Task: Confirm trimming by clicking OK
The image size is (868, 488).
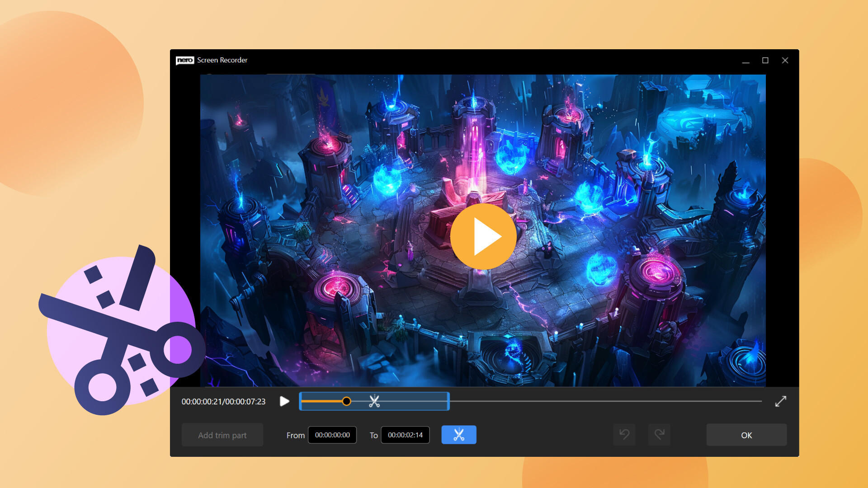Action: (746, 435)
